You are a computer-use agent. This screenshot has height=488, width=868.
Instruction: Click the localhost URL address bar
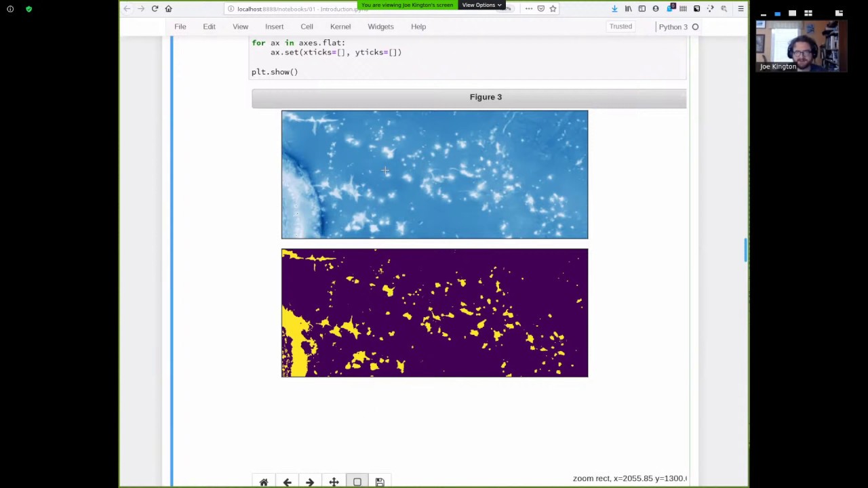(x=366, y=9)
